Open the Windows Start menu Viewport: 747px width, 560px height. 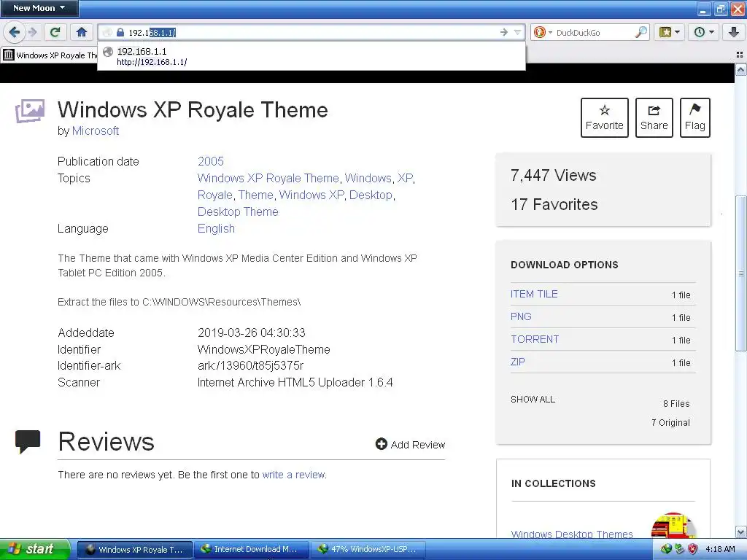[x=35, y=549]
